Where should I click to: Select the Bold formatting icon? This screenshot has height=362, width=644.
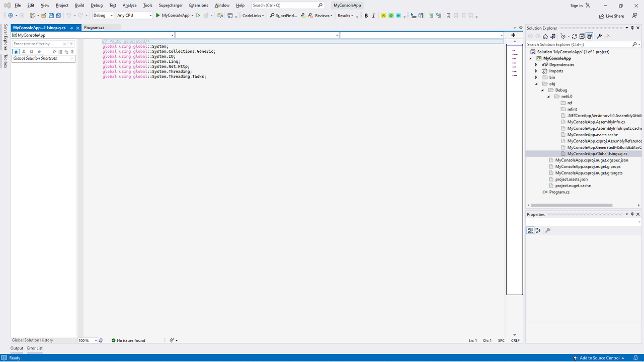tap(366, 16)
